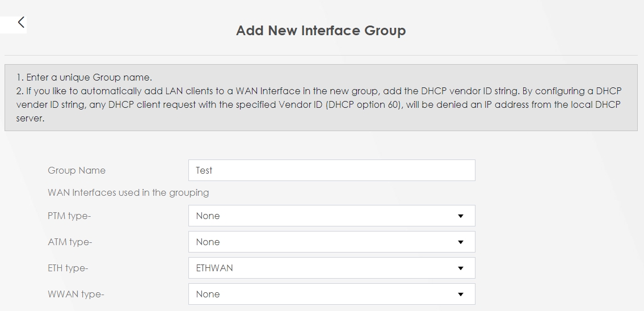This screenshot has height=311, width=644.
Task: Click the back arrow icon
Action: 21,23
